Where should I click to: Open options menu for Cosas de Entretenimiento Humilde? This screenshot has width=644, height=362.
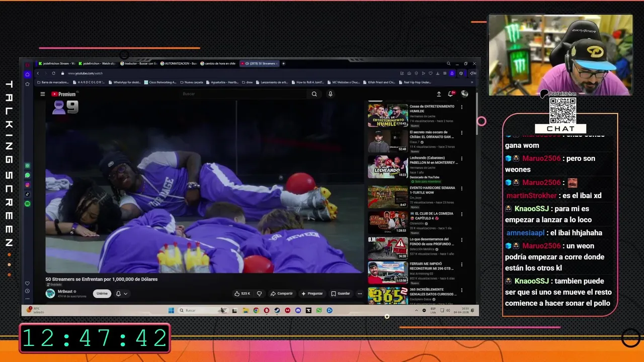tap(462, 107)
